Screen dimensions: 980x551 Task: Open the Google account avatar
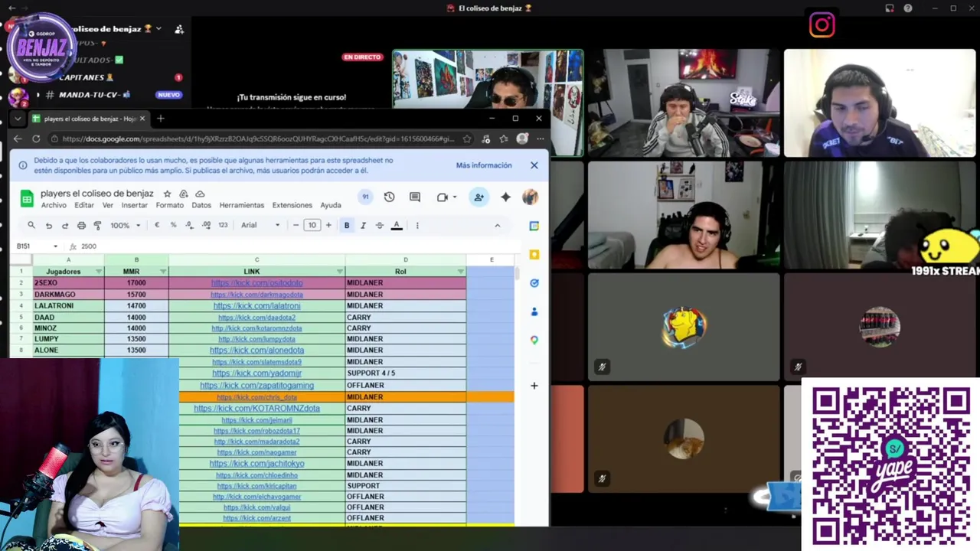(530, 197)
